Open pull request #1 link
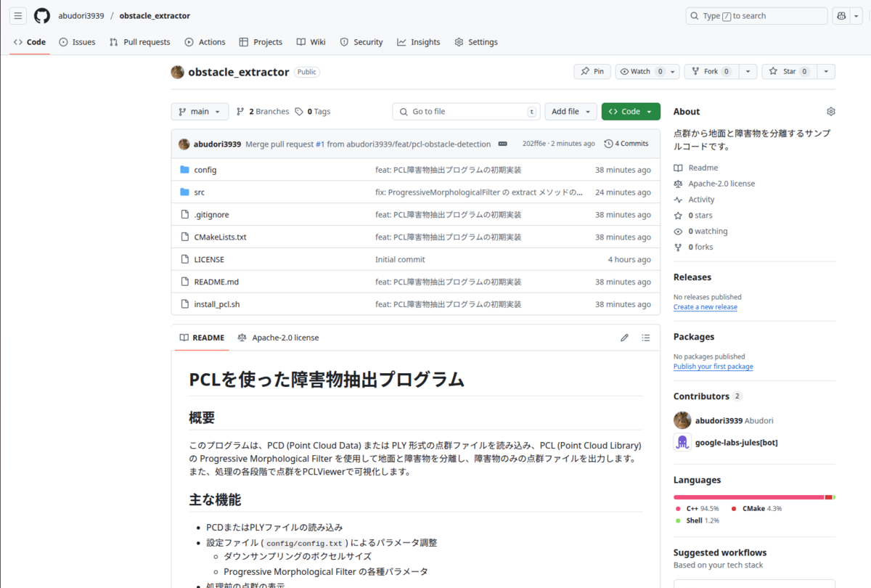The image size is (871, 588). point(320,144)
